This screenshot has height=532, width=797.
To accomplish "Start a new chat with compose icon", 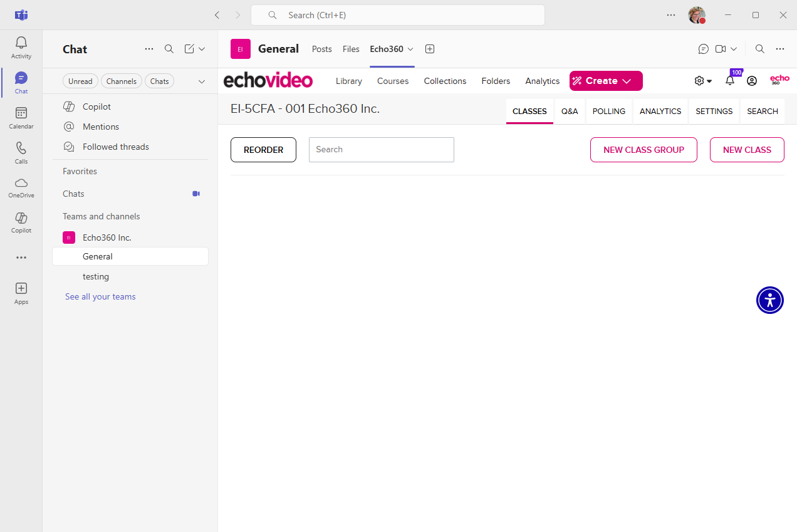I will pyautogui.click(x=189, y=49).
